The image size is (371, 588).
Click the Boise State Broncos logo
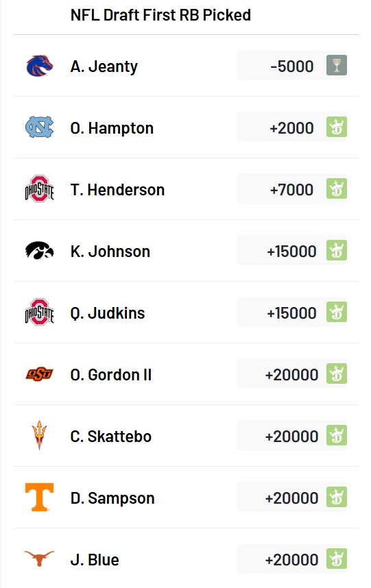(39, 66)
